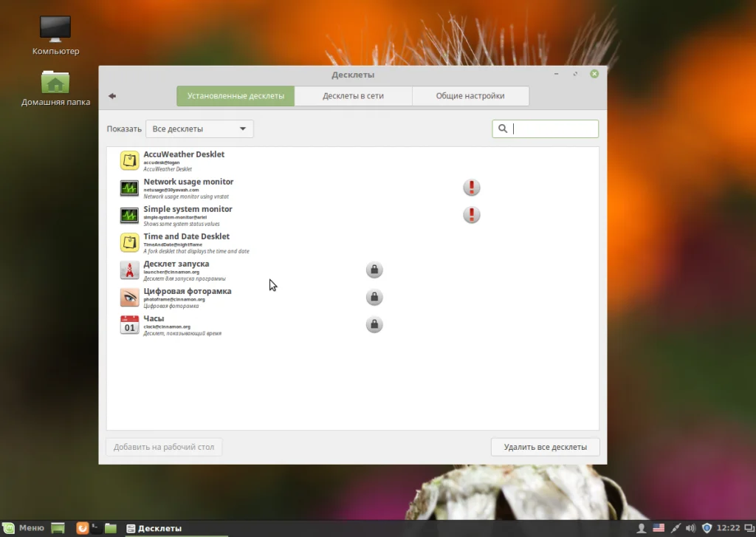The width and height of the screenshot is (756, 537).
Task: Select the 'Simple system monitor' list title
Action: 188,209
